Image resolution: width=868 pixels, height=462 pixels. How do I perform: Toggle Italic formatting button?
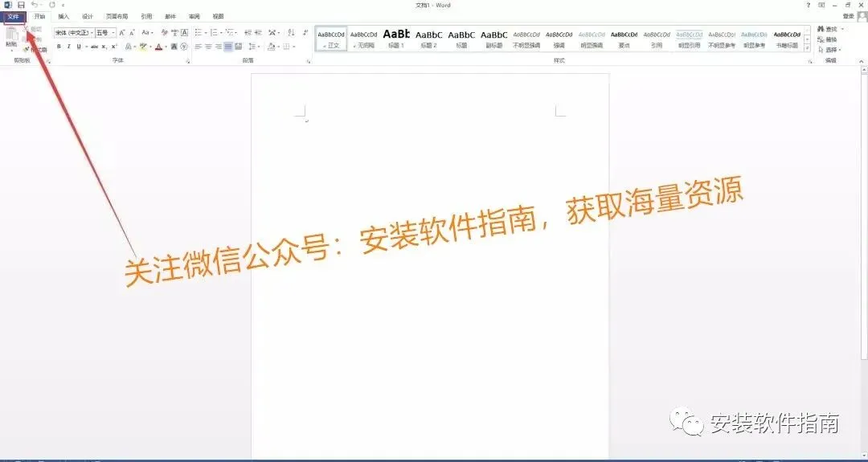(x=68, y=47)
